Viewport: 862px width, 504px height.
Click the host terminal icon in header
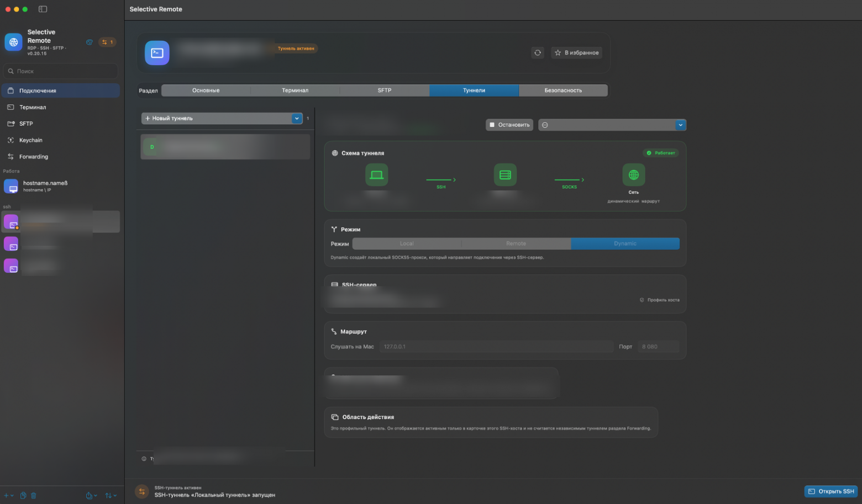[x=157, y=53]
